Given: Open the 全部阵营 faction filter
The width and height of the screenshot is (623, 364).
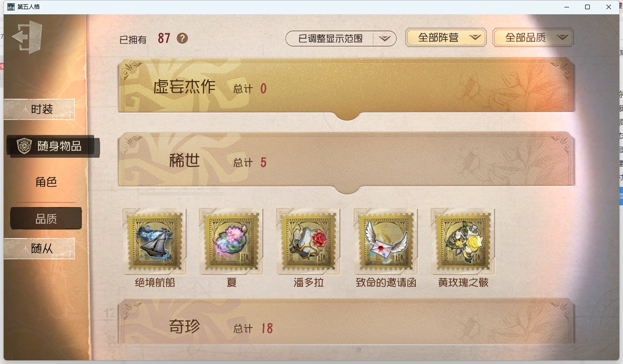Looking at the screenshot, I should pos(446,38).
